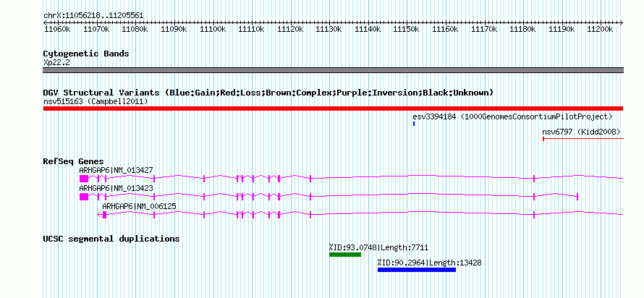This screenshot has width=644, height=298.
Task: Select the nsv6797 (Kidd2008) label
Action: click(x=581, y=132)
